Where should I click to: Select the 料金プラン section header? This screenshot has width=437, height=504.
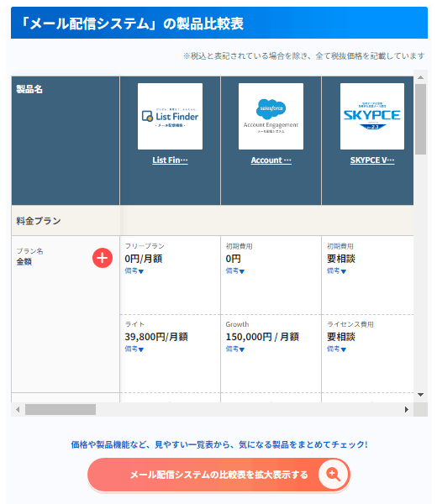(213, 220)
